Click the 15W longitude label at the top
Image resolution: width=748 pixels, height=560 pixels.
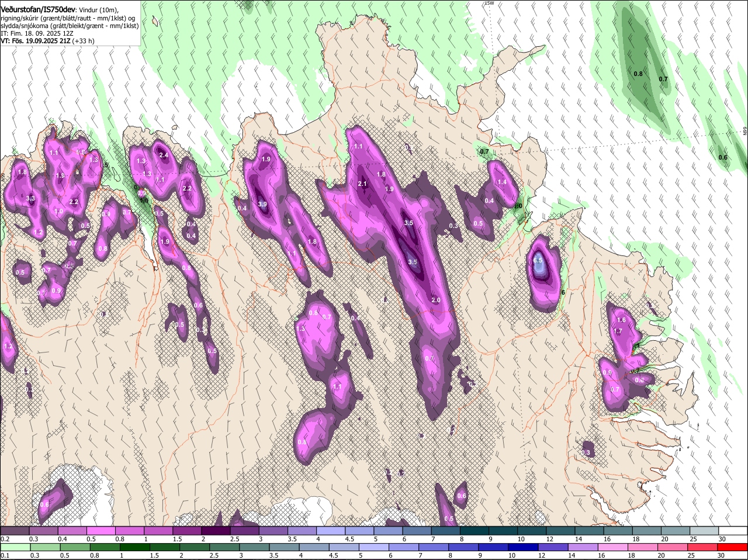point(489,4)
